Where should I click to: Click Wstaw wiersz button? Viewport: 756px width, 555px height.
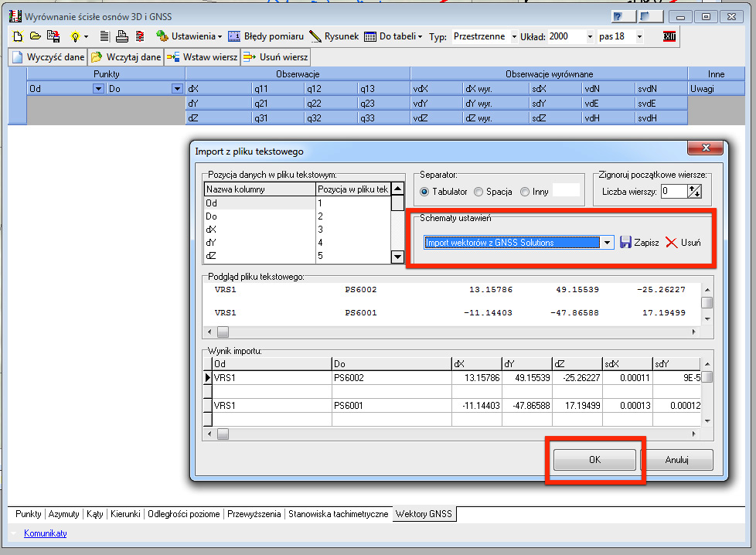click(202, 57)
